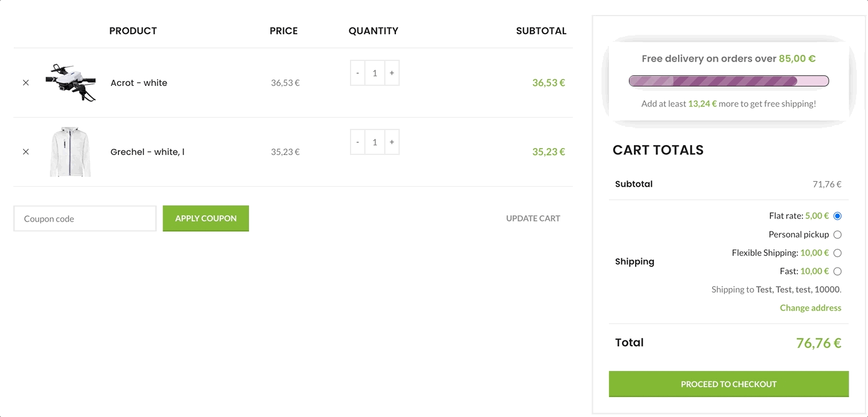
Task: Open the Grechel - white, l product link
Action: coord(148,152)
